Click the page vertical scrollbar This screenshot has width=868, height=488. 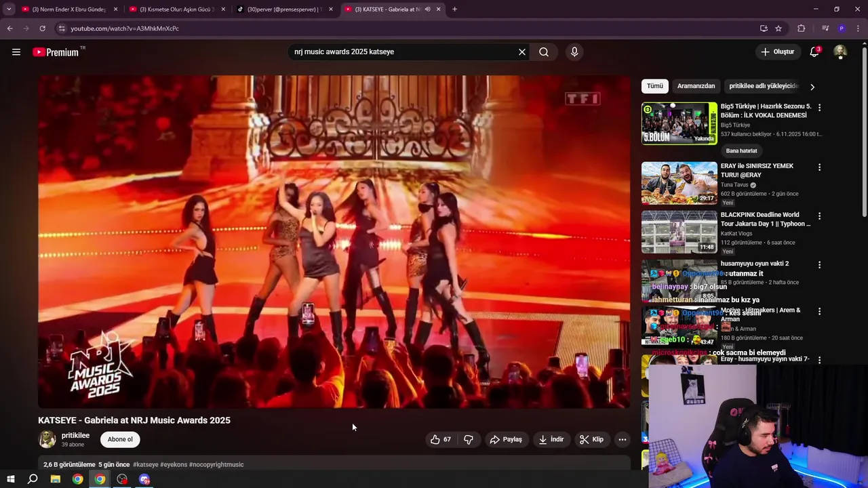[864, 132]
